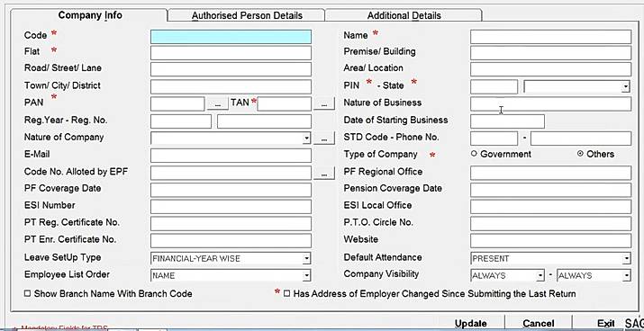Focus the ESI Number field
This screenshot has height=331, width=644.
(231, 207)
